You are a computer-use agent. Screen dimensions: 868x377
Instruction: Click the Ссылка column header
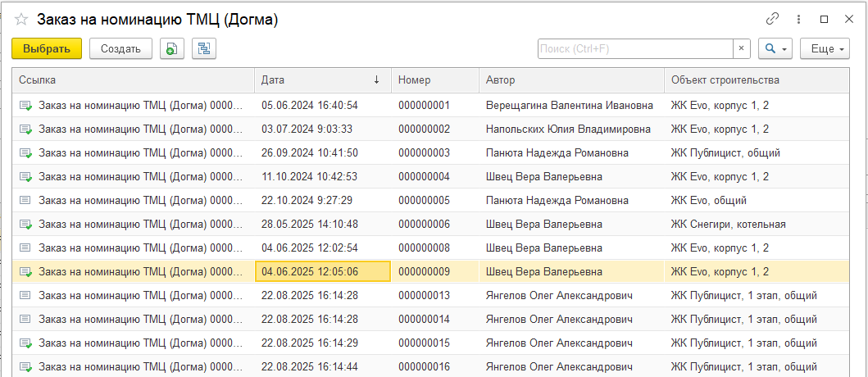coord(133,80)
